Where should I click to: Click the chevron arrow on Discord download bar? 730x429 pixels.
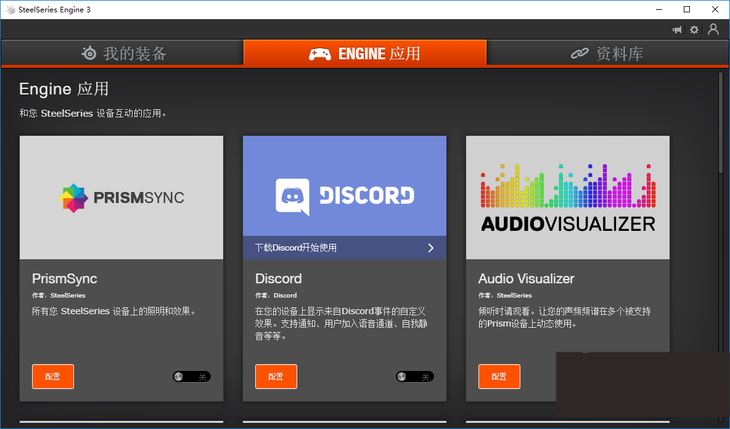click(431, 248)
